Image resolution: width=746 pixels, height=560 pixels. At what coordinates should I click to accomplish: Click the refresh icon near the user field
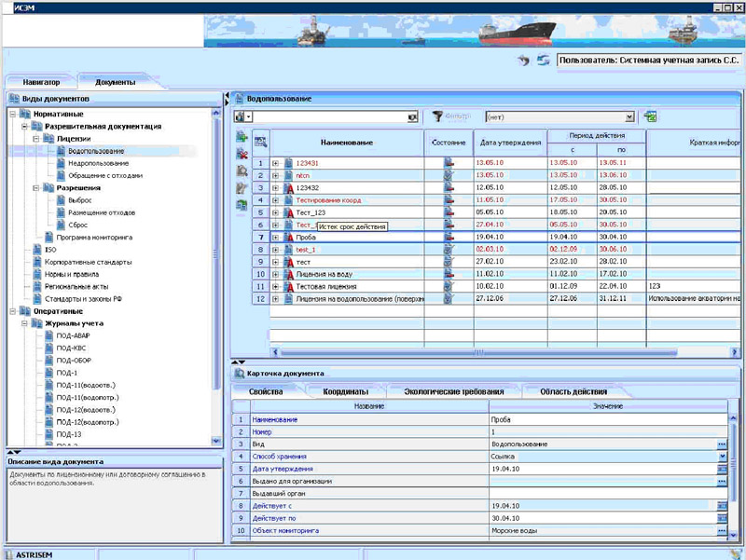[543, 61]
